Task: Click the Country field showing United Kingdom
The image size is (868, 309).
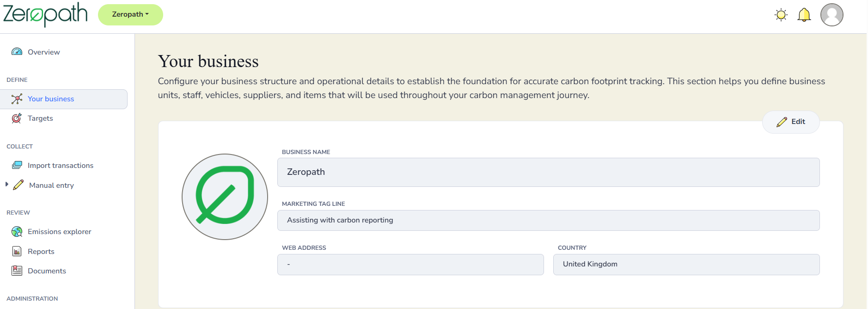Action: tap(686, 264)
